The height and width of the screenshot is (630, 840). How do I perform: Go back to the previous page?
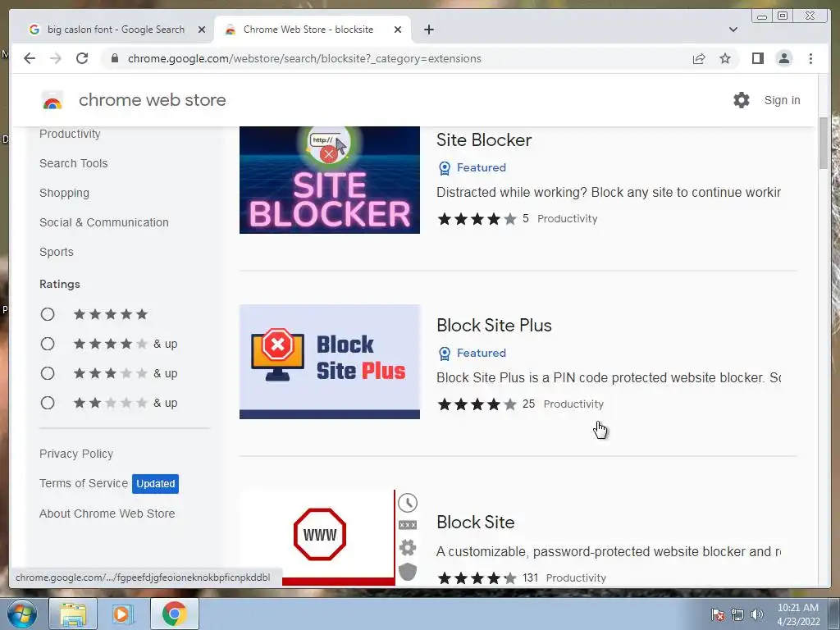pos(30,58)
